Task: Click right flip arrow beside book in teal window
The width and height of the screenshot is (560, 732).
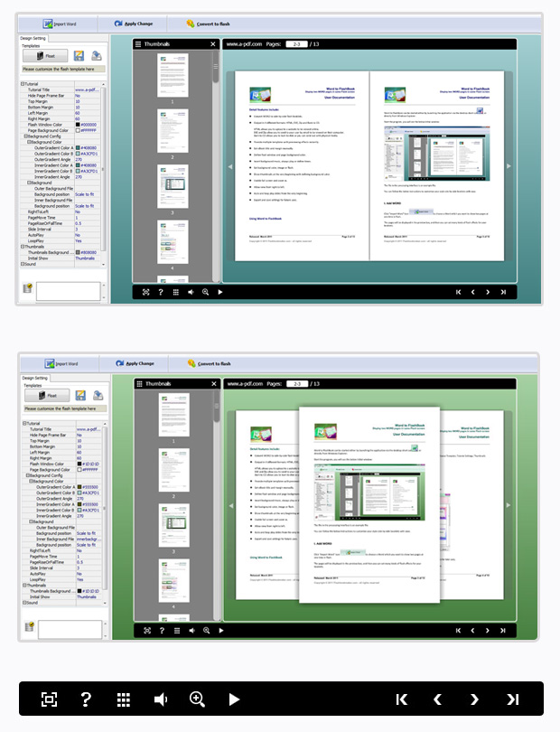Action: (509, 166)
